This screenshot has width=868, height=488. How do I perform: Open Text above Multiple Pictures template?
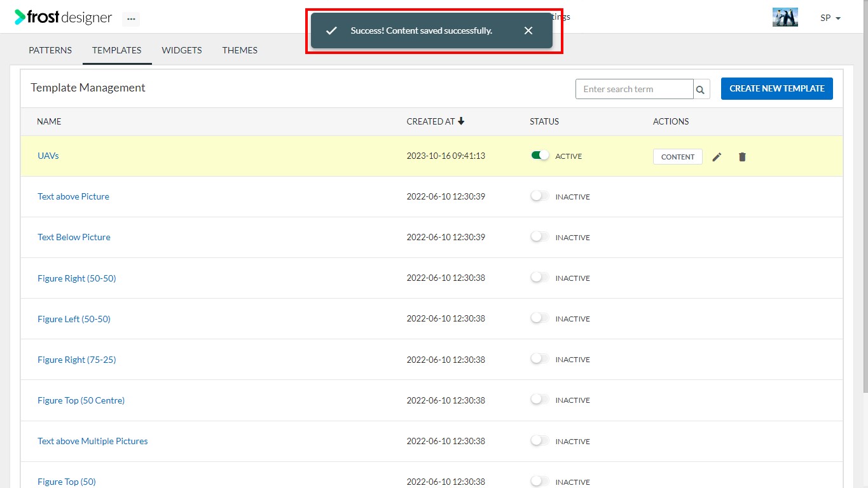(x=93, y=441)
